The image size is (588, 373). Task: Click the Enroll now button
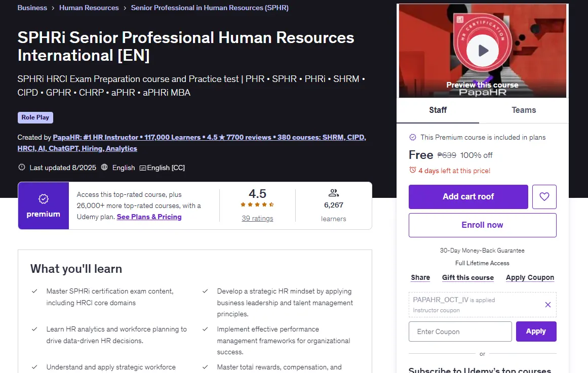click(x=482, y=225)
